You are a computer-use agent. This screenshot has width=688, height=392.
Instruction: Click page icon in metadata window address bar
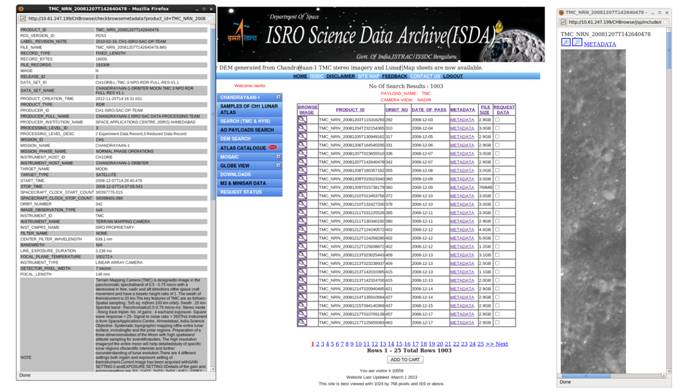pyautogui.click(x=23, y=18)
